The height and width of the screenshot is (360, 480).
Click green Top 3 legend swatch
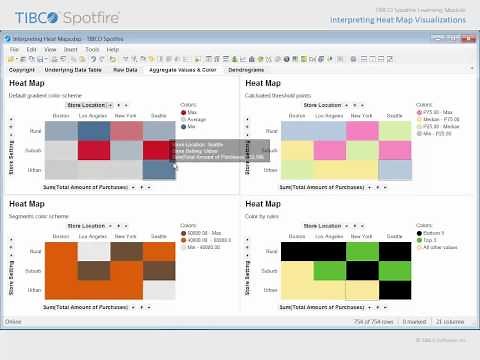tap(419, 240)
